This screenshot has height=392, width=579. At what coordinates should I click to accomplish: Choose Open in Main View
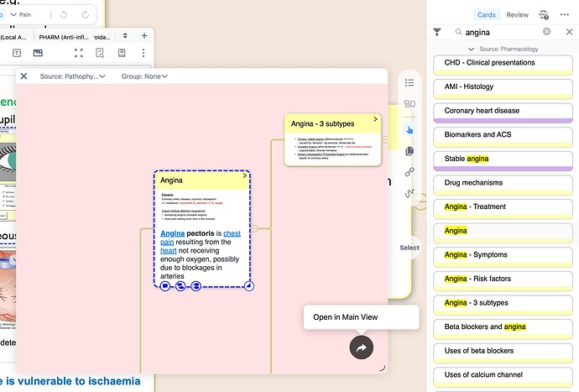pos(361,317)
